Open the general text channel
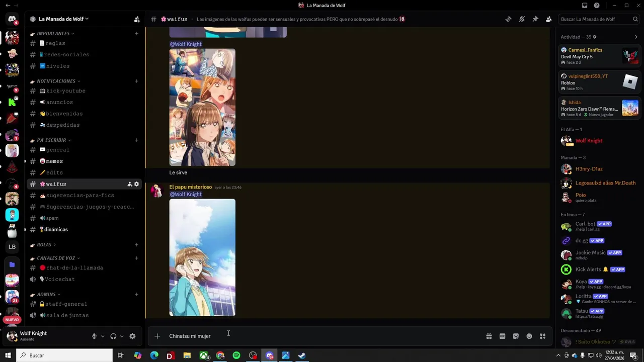644x362 pixels. coord(85,150)
